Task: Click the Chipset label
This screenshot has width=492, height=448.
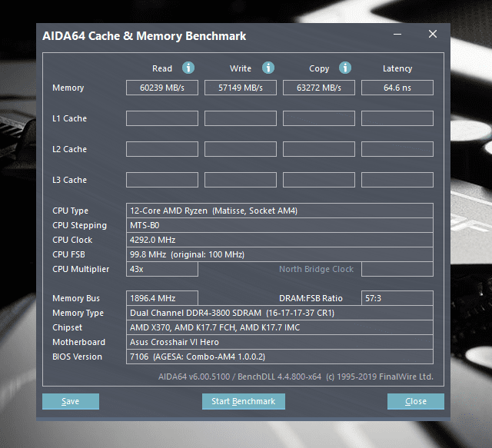Action: [67, 327]
